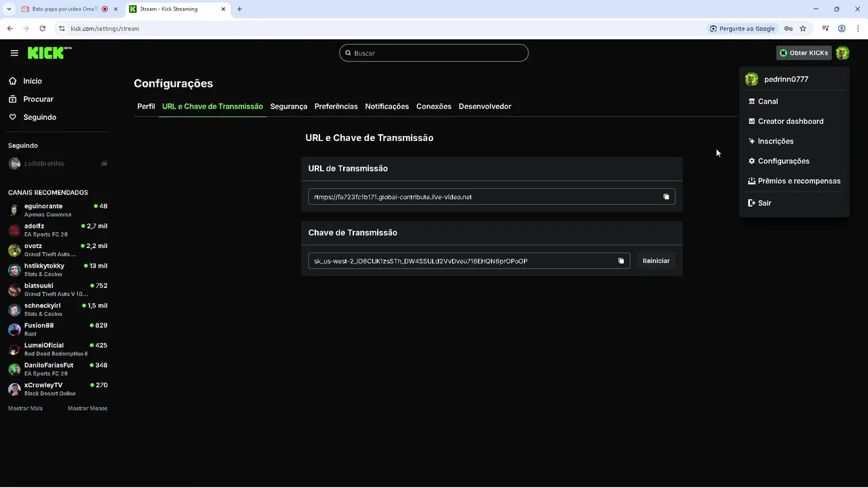Image resolution: width=868 pixels, height=488 pixels.
Task: Open DaniloFariasFut channel avatar
Action: 14,369
